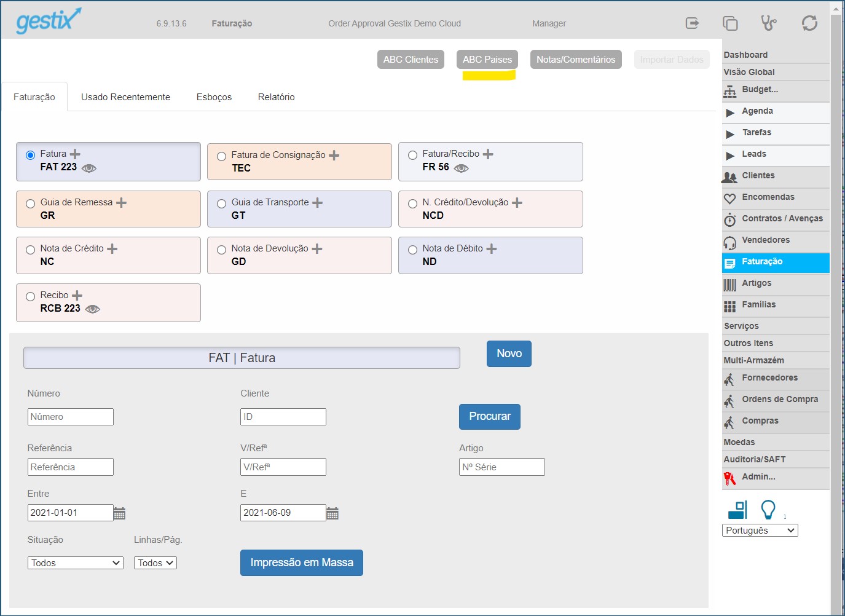Click the Clientes people icon in sidebar
This screenshot has width=845, height=616.
[x=729, y=177]
